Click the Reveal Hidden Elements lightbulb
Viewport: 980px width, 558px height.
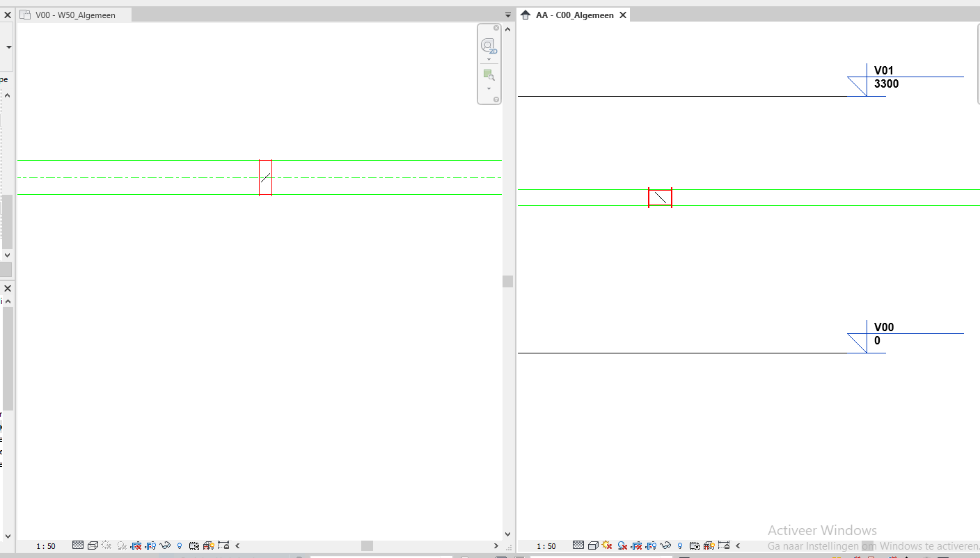[x=180, y=545]
